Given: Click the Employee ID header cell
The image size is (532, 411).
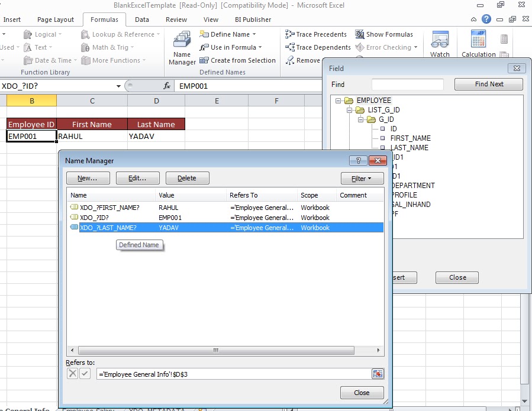Looking at the screenshot, I should click(x=31, y=124).
